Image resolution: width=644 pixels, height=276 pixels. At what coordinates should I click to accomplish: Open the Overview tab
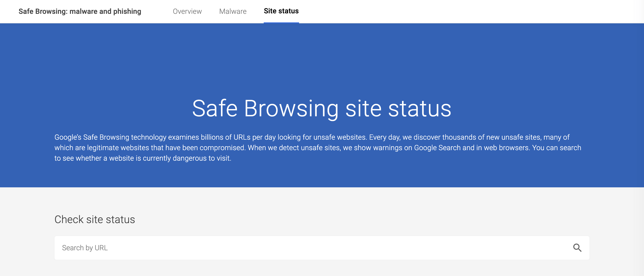pyautogui.click(x=187, y=11)
